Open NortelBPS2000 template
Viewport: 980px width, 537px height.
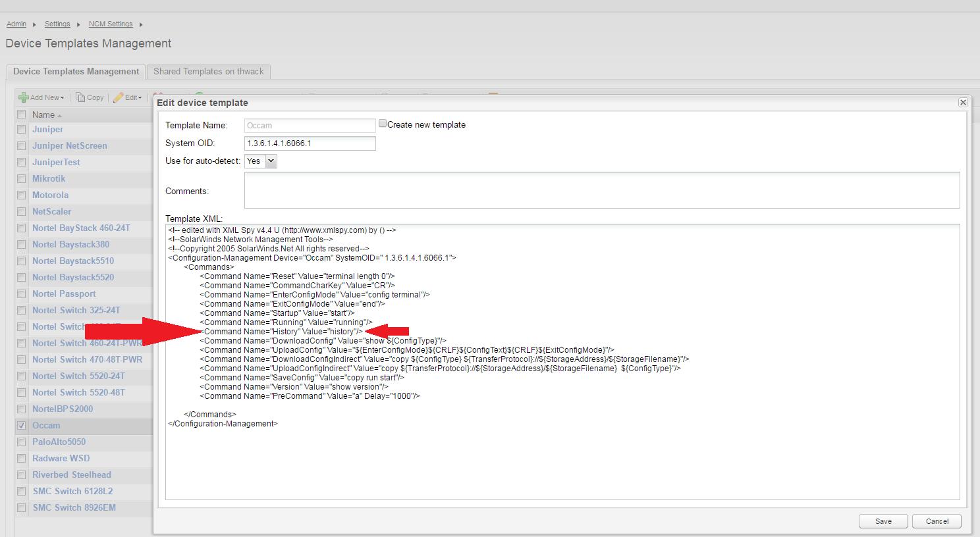[x=63, y=409]
